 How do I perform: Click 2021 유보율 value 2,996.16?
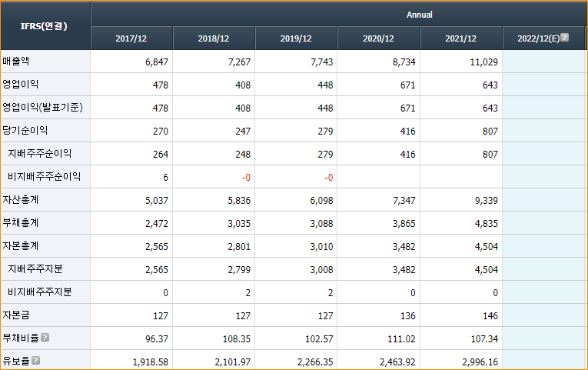[480, 362]
